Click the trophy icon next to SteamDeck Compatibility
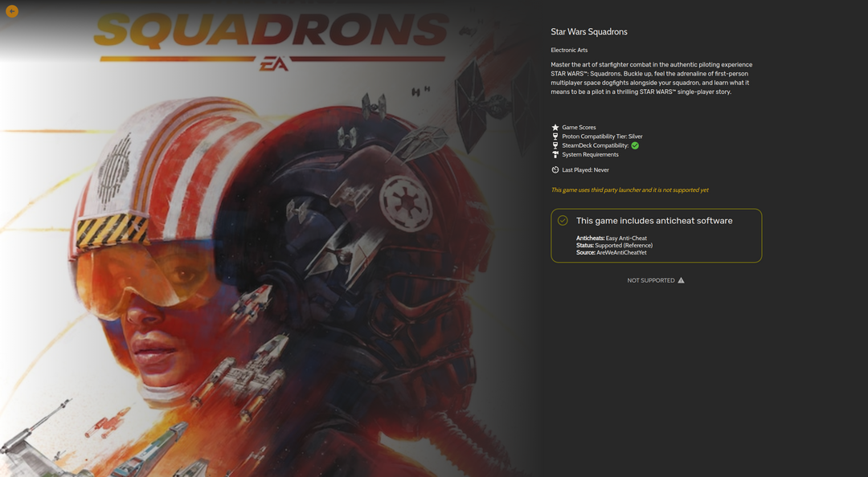 click(x=555, y=145)
